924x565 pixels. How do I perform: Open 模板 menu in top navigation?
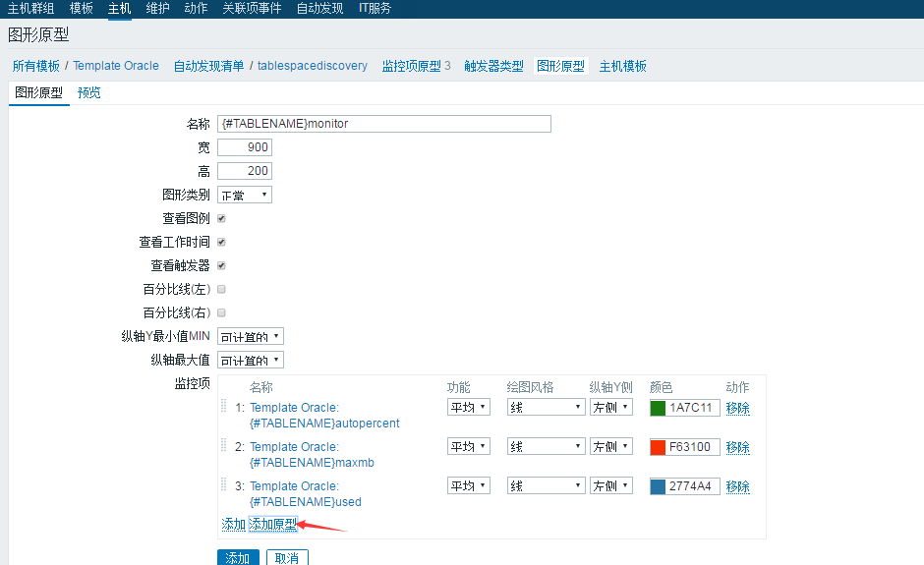pyautogui.click(x=82, y=8)
